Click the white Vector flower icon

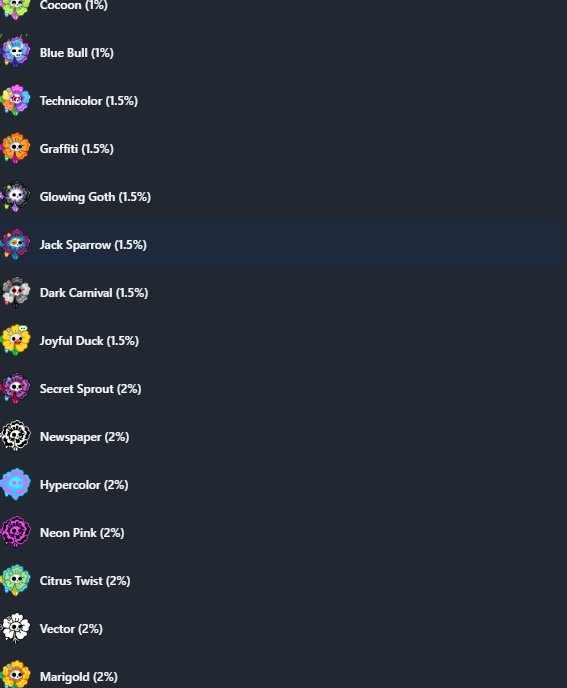pyautogui.click(x=16, y=628)
